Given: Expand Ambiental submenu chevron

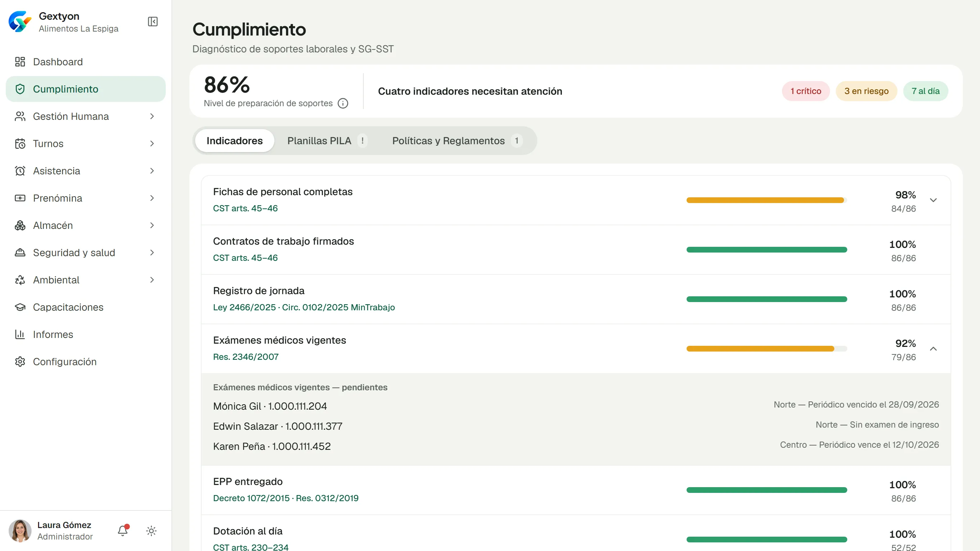Looking at the screenshot, I should [152, 280].
